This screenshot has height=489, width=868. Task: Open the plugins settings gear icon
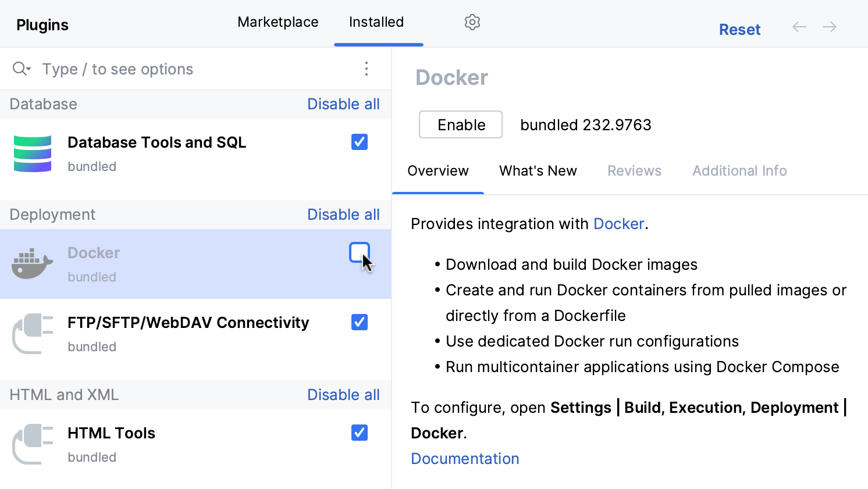coord(472,22)
